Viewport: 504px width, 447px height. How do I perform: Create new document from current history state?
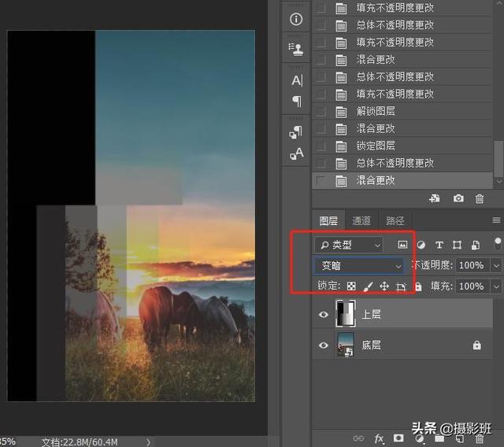click(x=434, y=198)
